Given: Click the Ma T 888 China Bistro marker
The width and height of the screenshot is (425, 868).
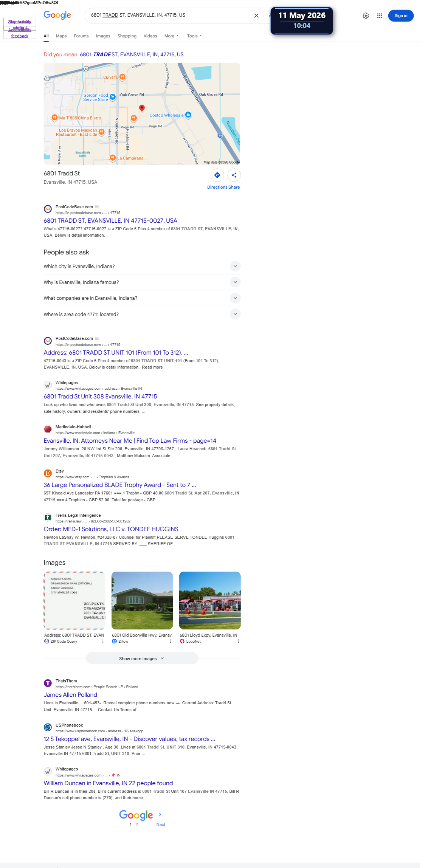Looking at the screenshot, I should tap(54, 118).
